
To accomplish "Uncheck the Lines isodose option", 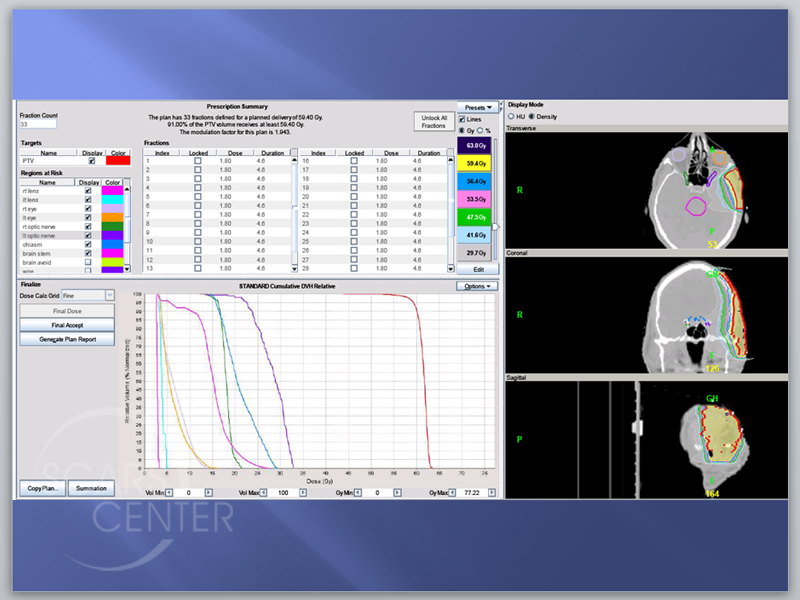I will click(462, 119).
